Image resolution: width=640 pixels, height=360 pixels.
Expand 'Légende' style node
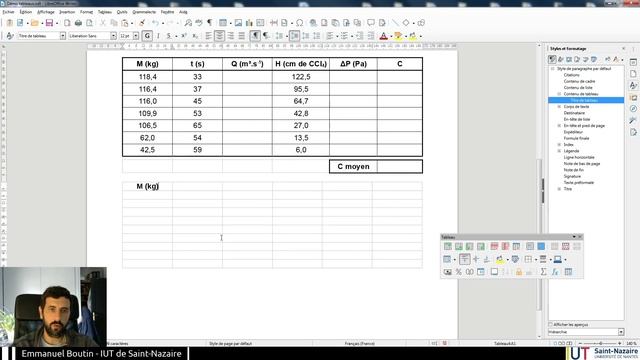[x=559, y=151]
